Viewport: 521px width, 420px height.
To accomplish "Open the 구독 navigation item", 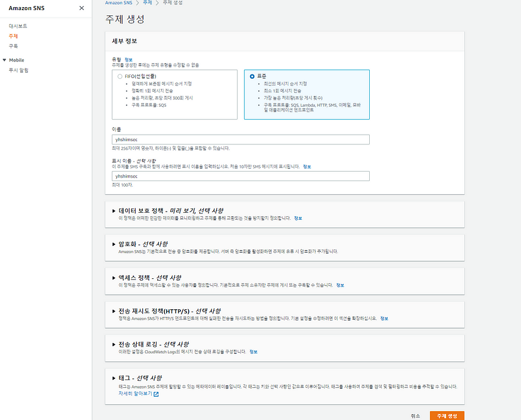I will (13, 46).
